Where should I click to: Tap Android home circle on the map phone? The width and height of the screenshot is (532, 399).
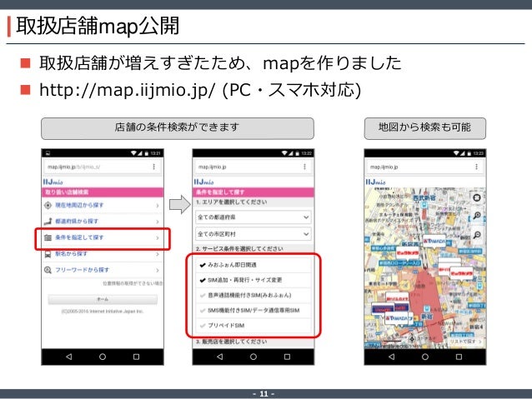point(425,357)
